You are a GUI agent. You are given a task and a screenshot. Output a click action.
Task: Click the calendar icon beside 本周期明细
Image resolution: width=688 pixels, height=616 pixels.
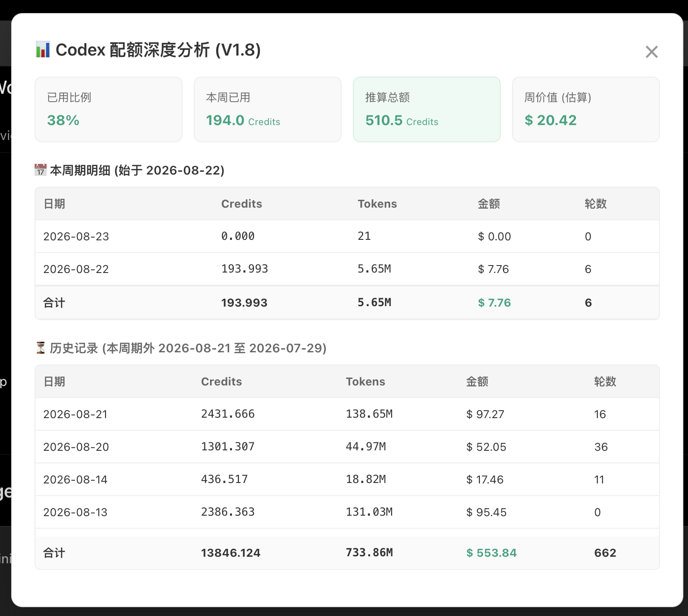pyautogui.click(x=41, y=170)
